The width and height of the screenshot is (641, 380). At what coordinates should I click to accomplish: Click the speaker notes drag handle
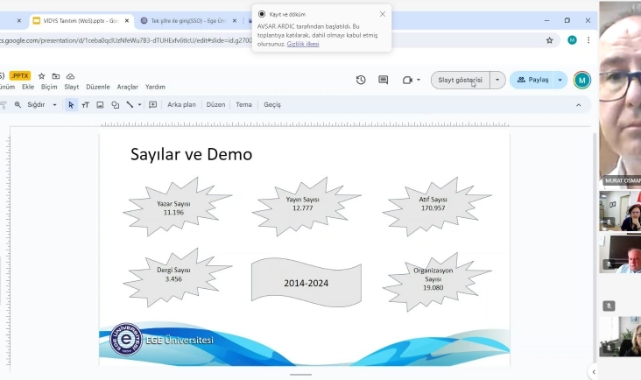click(301, 375)
